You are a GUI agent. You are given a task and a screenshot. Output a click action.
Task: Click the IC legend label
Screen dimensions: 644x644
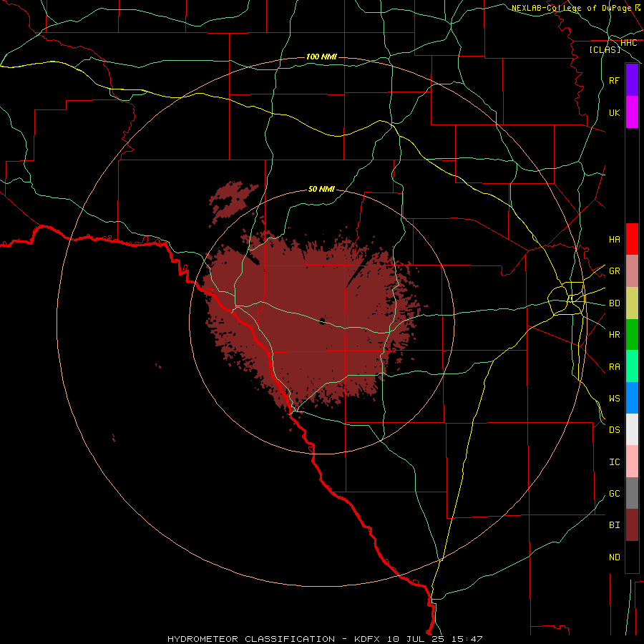coord(614,462)
